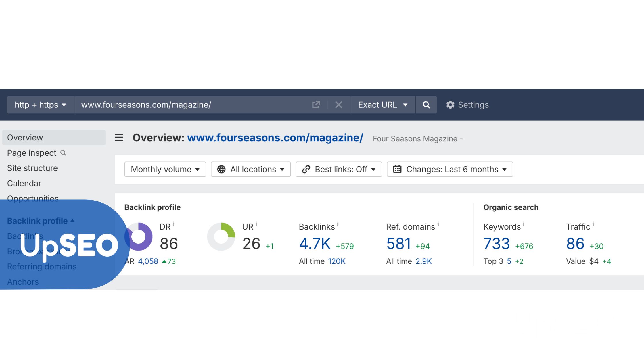Click the AR 4,058 rank link
The image size is (644, 362).
[148, 261]
